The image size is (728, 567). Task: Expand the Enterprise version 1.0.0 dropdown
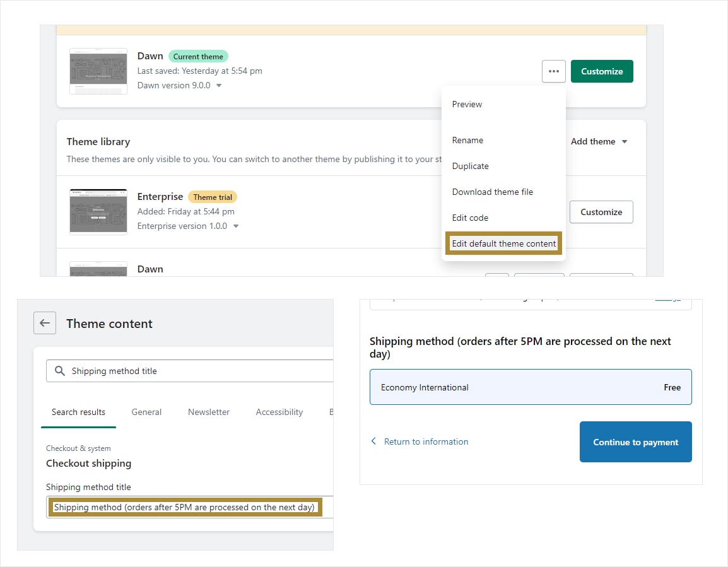tap(236, 226)
